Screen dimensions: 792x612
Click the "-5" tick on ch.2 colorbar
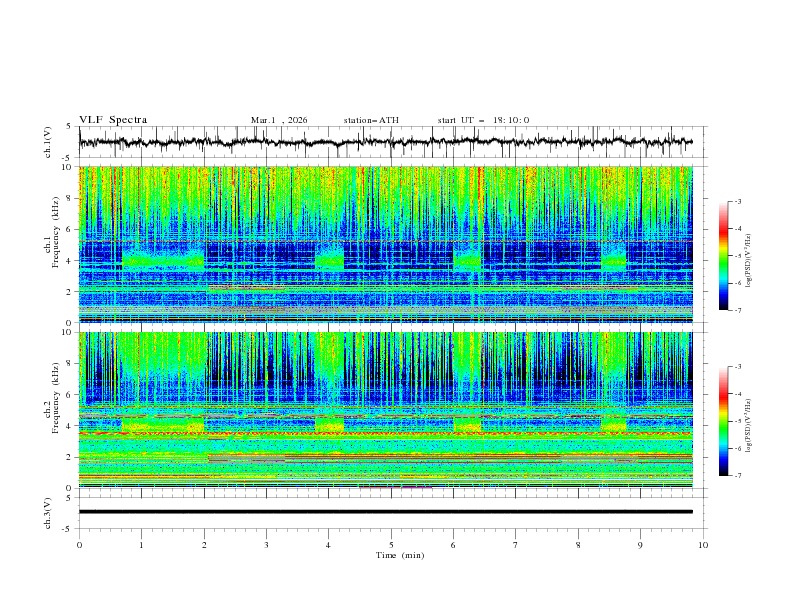click(737, 421)
